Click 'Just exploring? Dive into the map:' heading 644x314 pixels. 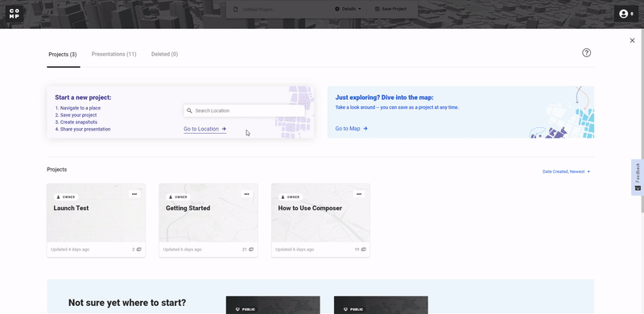point(385,97)
